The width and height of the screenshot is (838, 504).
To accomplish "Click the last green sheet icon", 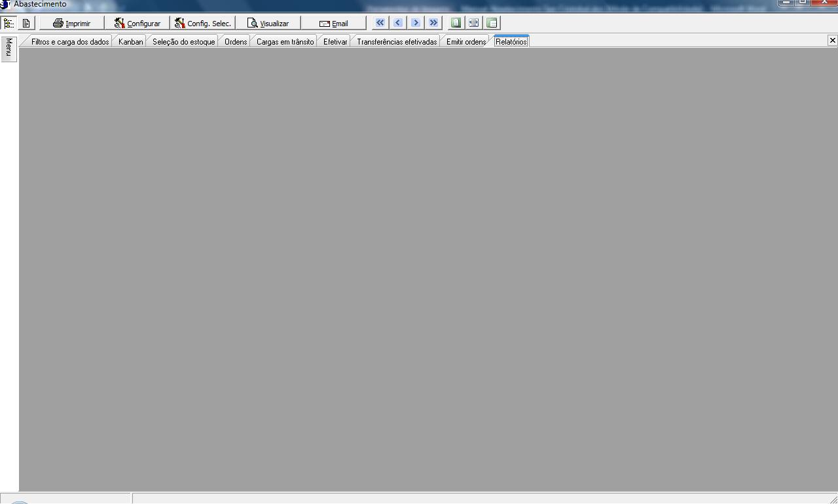I will click(492, 23).
